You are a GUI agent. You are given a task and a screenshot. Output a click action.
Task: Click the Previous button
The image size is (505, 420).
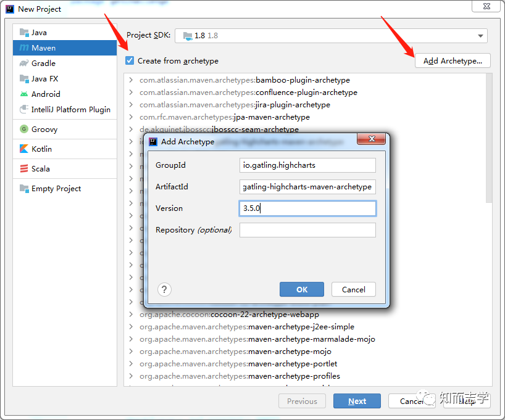click(302, 401)
